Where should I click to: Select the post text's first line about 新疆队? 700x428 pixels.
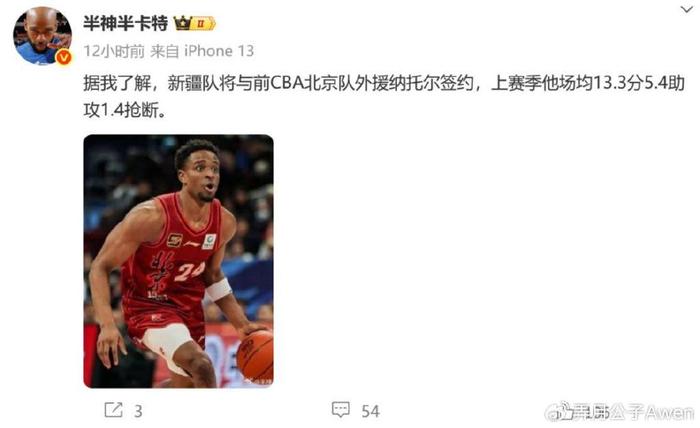point(384,83)
